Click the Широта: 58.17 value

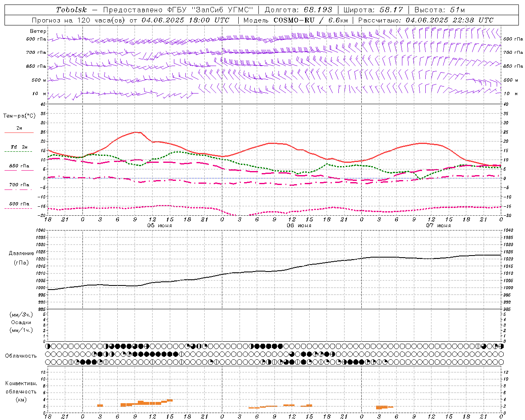pyautogui.click(x=373, y=10)
